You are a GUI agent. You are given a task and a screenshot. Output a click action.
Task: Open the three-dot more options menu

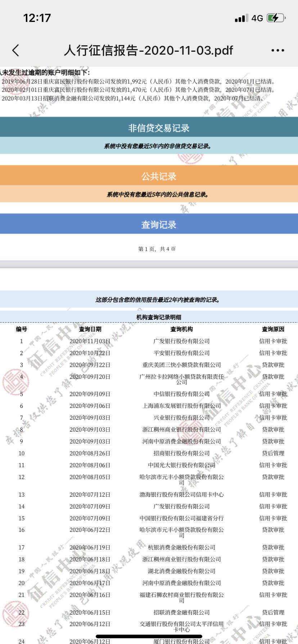pos(278,51)
